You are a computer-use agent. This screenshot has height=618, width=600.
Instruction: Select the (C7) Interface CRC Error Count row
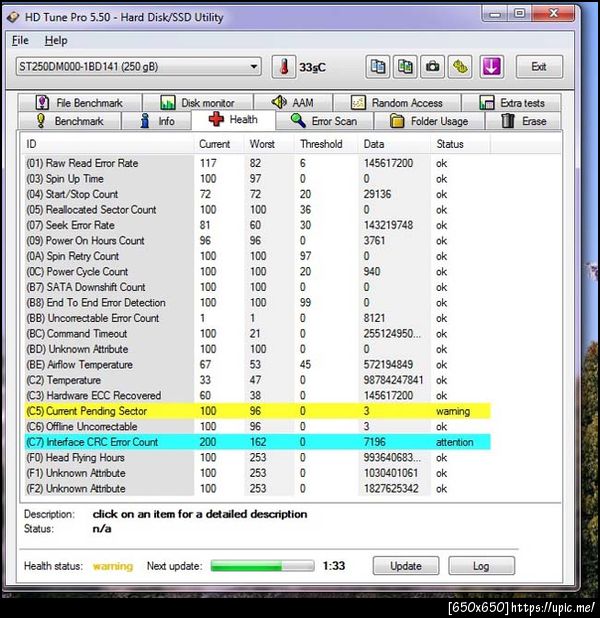pyautogui.click(x=257, y=442)
